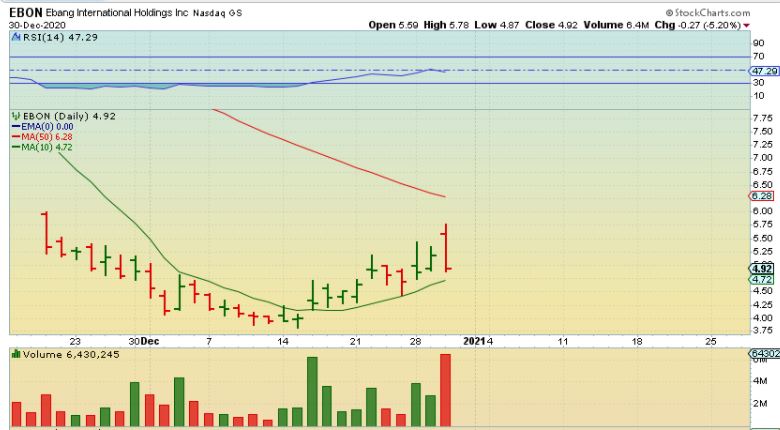Click the Close 4.92 value
The width and height of the screenshot is (780, 430).
(x=551, y=25)
